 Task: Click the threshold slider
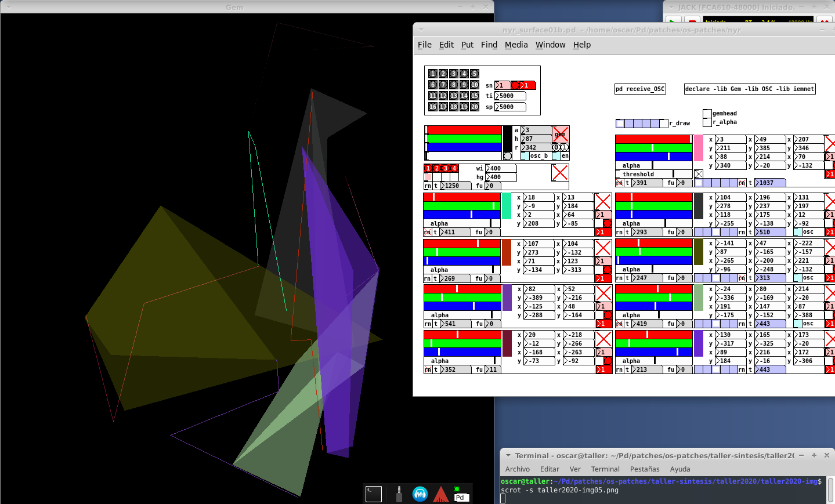click(654, 174)
